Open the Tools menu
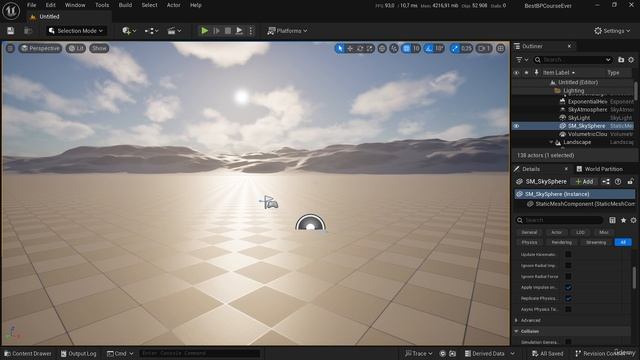 click(102, 5)
